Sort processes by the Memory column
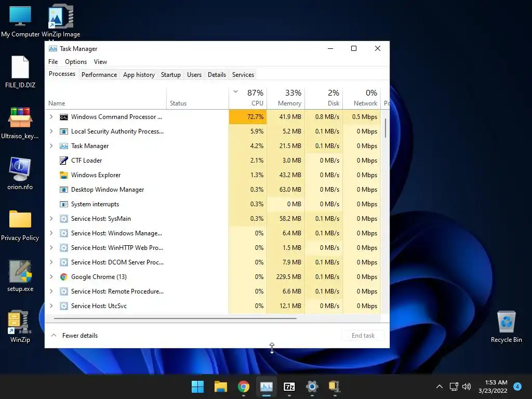The width and height of the screenshot is (532, 399). pos(286,98)
